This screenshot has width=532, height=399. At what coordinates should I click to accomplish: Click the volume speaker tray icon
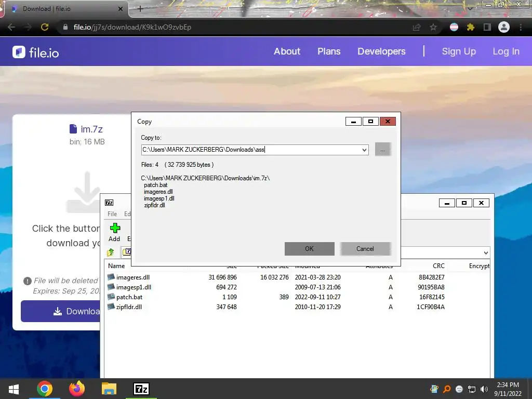(484, 389)
